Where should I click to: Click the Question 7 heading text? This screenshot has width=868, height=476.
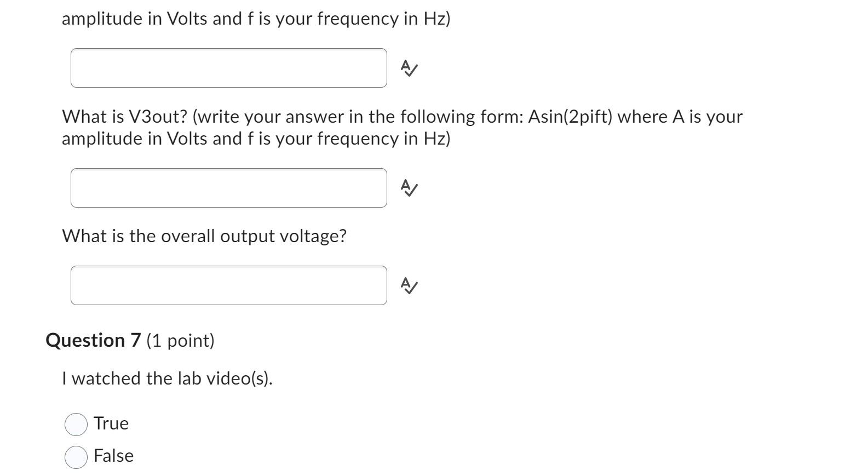[130, 340]
